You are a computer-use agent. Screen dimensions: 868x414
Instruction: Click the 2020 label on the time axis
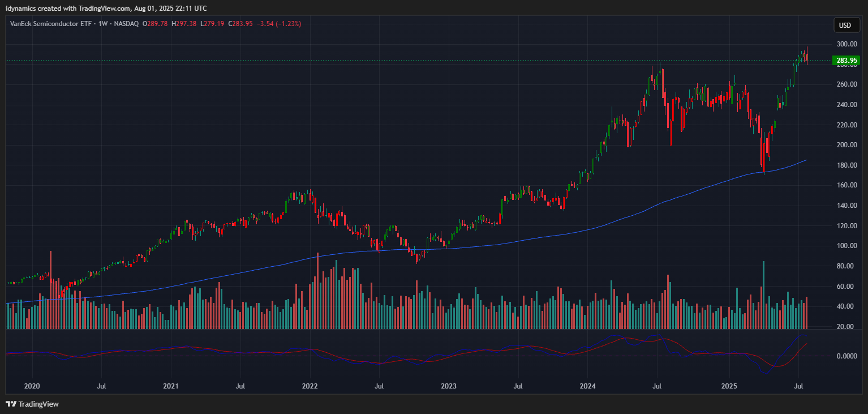32,386
